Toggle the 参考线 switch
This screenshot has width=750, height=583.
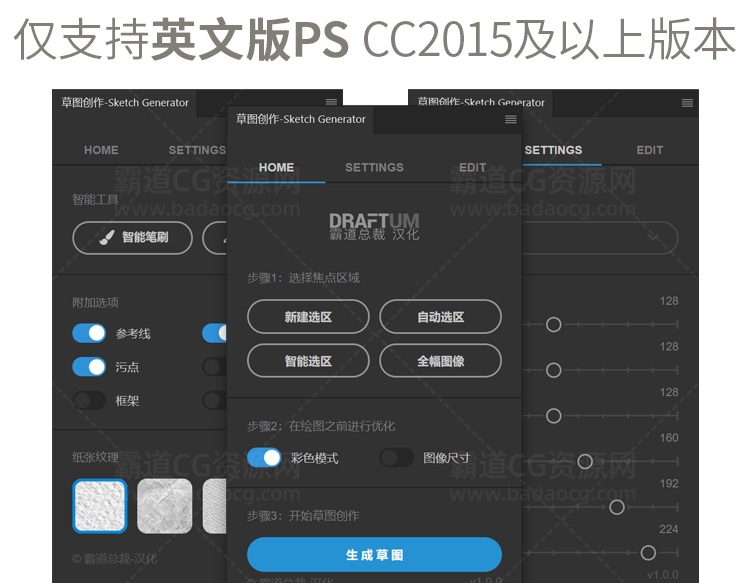pyautogui.click(x=89, y=333)
